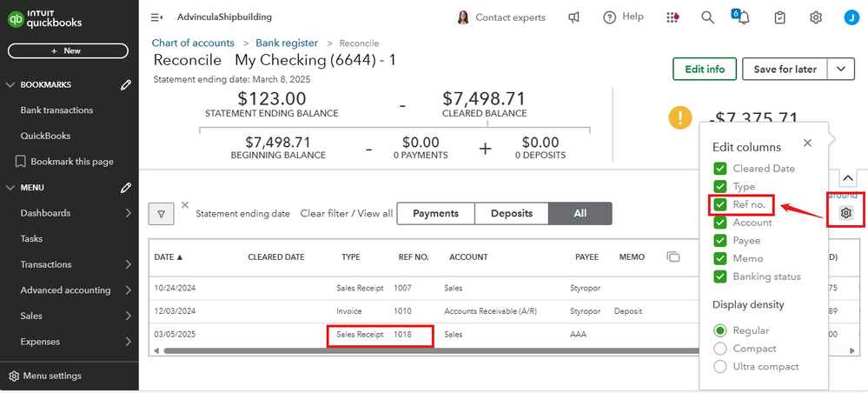The width and height of the screenshot is (868, 393).
Task: Toggle the Cleared Date column checkbox
Action: point(719,169)
